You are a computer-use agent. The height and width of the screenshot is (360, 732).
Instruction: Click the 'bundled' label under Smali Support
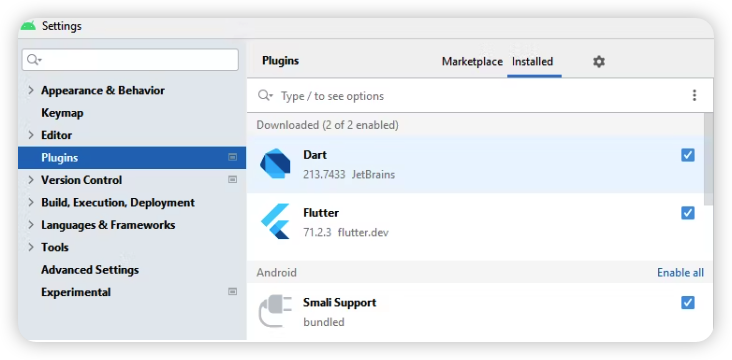coord(324,322)
